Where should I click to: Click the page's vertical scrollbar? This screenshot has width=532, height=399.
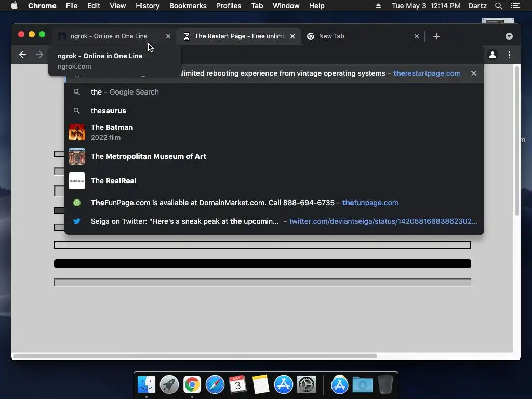(517, 141)
